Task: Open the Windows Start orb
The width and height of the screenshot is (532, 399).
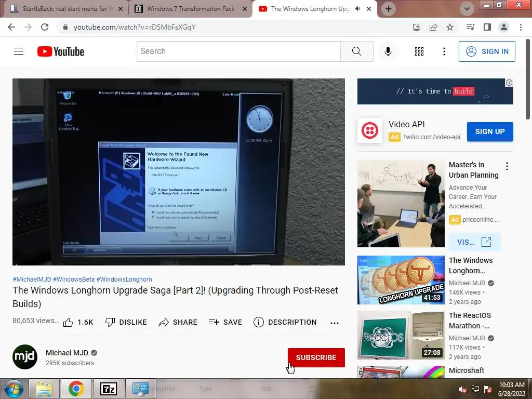Action: pos(13,389)
